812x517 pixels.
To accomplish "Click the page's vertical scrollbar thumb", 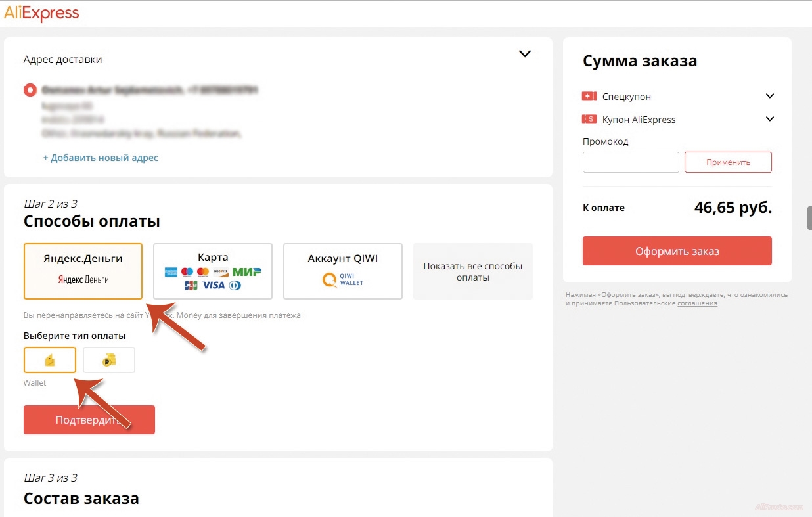I will 809,218.
